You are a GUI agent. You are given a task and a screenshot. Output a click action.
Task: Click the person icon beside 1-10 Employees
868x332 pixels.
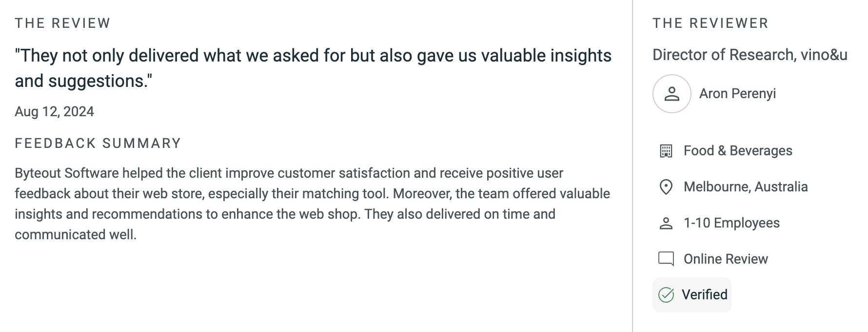click(666, 223)
